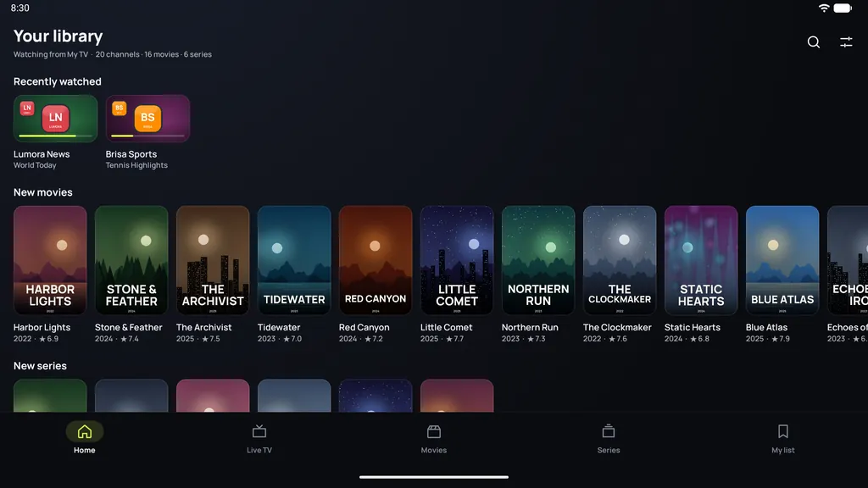868x488 pixels.
Task: Open the search icon
Action: 813,42
